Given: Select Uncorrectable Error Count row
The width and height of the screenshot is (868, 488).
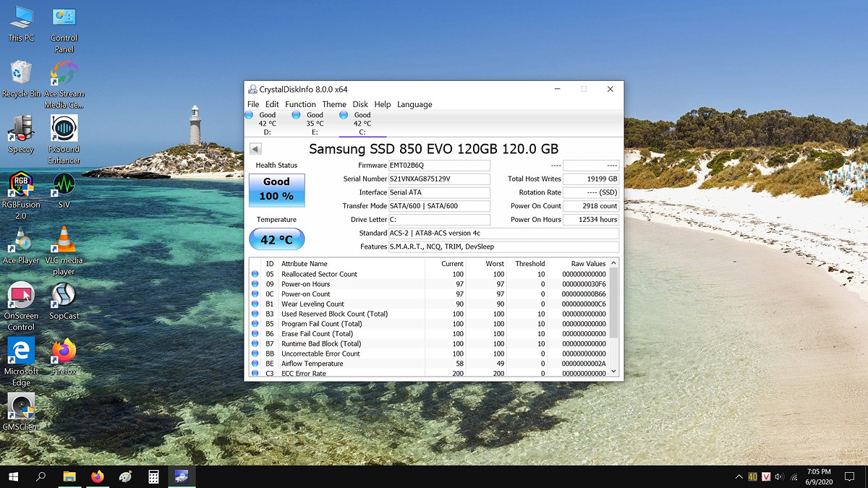Looking at the screenshot, I should pos(429,354).
